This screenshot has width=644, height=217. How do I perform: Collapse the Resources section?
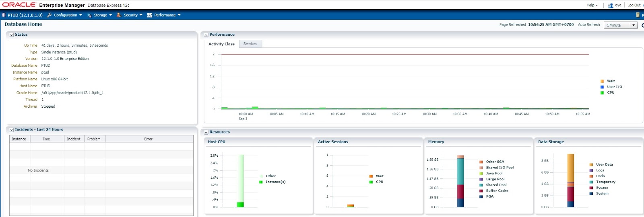click(206, 132)
